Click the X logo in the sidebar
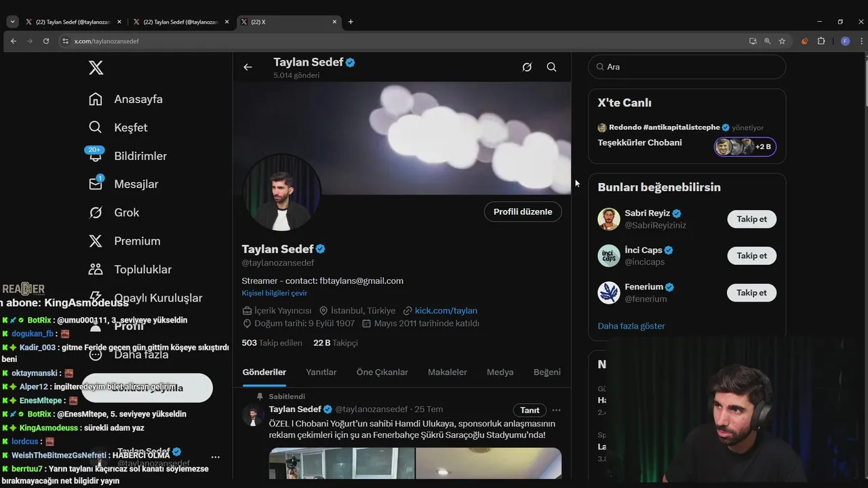Image resolution: width=868 pixels, height=488 pixels. tap(96, 68)
